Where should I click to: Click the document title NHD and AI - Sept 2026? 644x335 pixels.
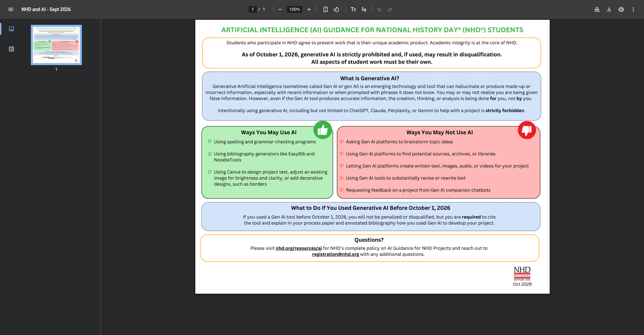point(46,9)
